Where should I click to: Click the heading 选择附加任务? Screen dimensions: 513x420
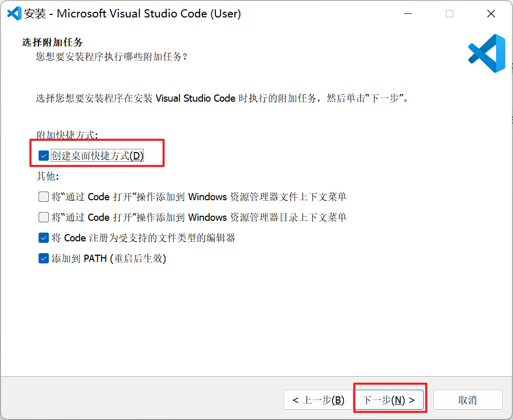click(52, 42)
